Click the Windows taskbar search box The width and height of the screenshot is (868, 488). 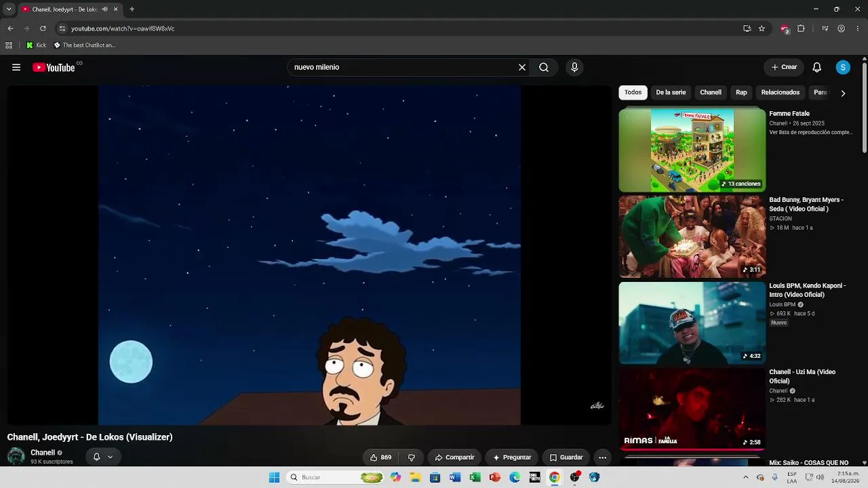click(x=336, y=477)
